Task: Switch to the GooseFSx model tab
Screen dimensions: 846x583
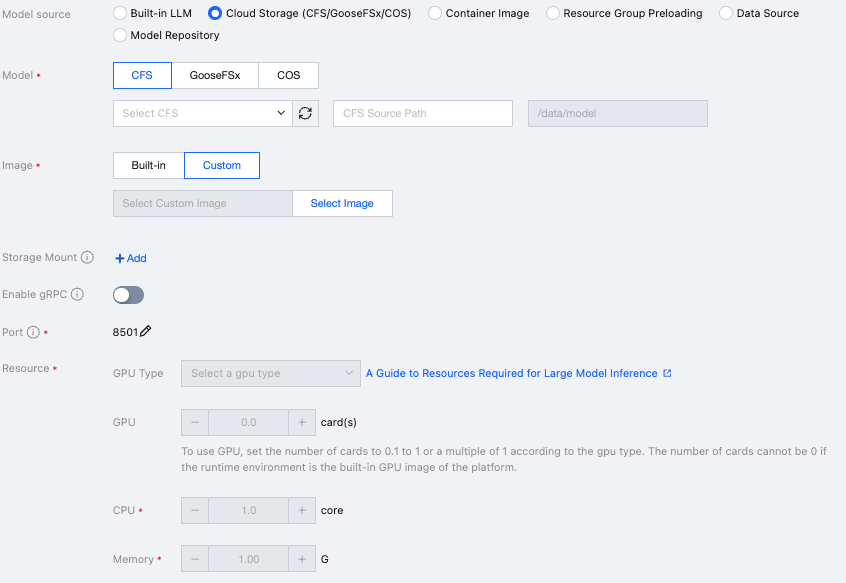Action: point(216,75)
